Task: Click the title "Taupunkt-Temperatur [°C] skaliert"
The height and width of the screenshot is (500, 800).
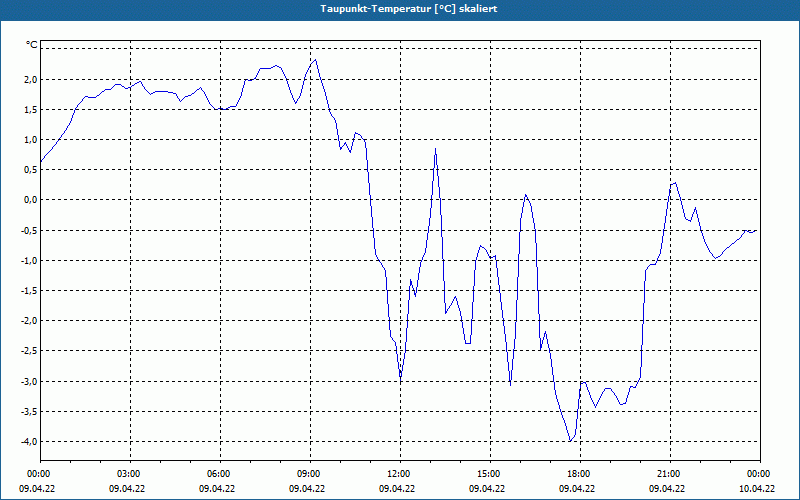Action: coord(409,9)
